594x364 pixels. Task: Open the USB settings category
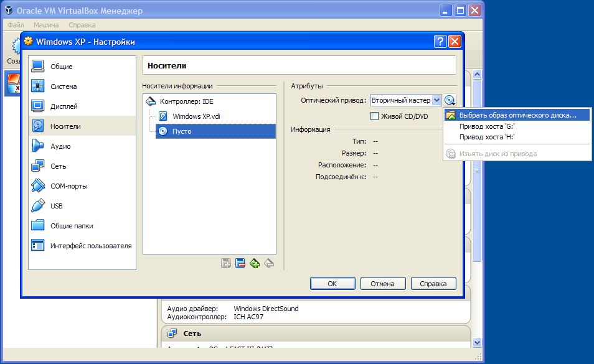coord(82,206)
